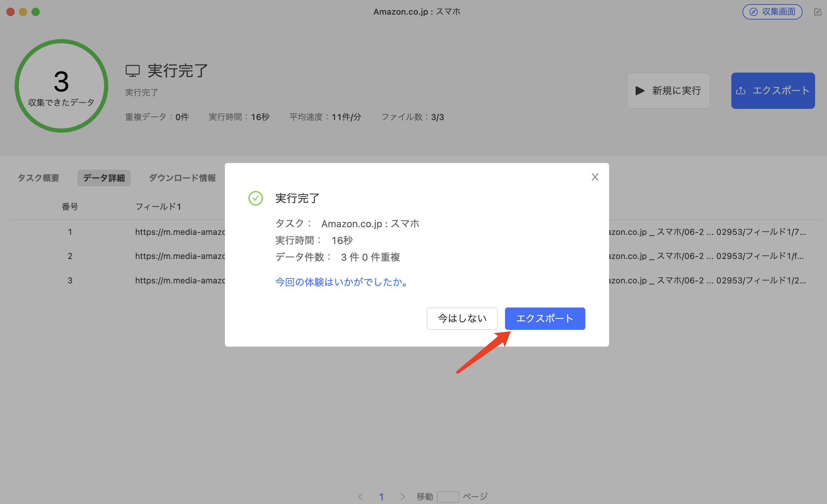
Task: Click the monitor icon beside 実行完了 heading
Action: coord(132,71)
